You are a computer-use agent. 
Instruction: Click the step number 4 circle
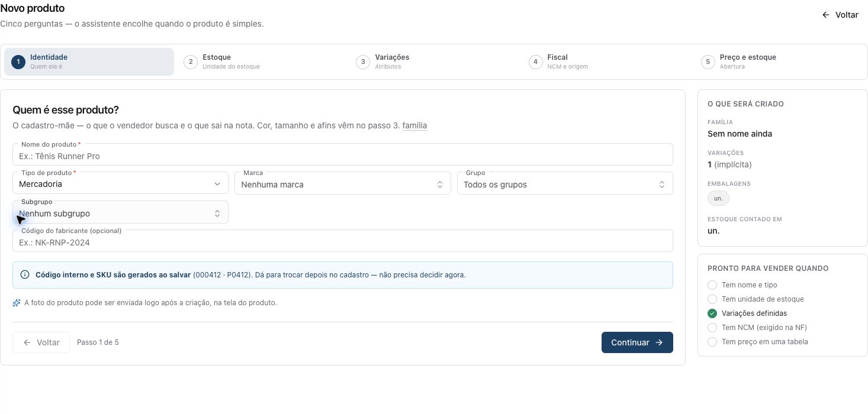click(x=535, y=62)
